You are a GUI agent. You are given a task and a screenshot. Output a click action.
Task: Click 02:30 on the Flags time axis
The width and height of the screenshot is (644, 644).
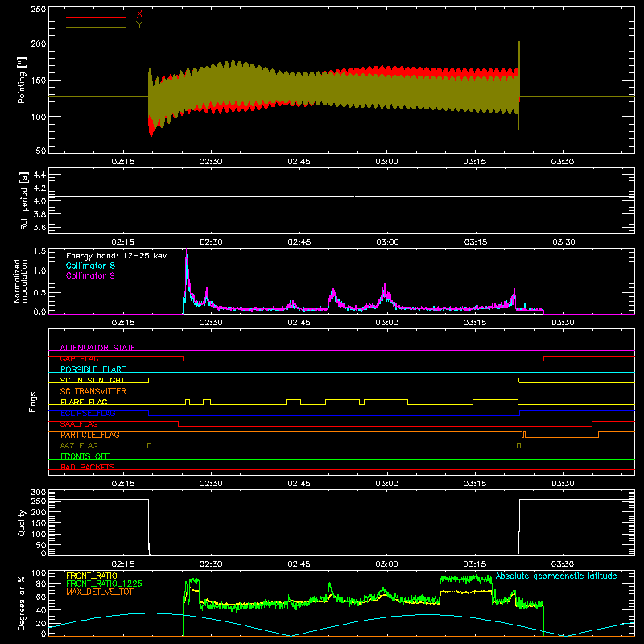[211, 484]
